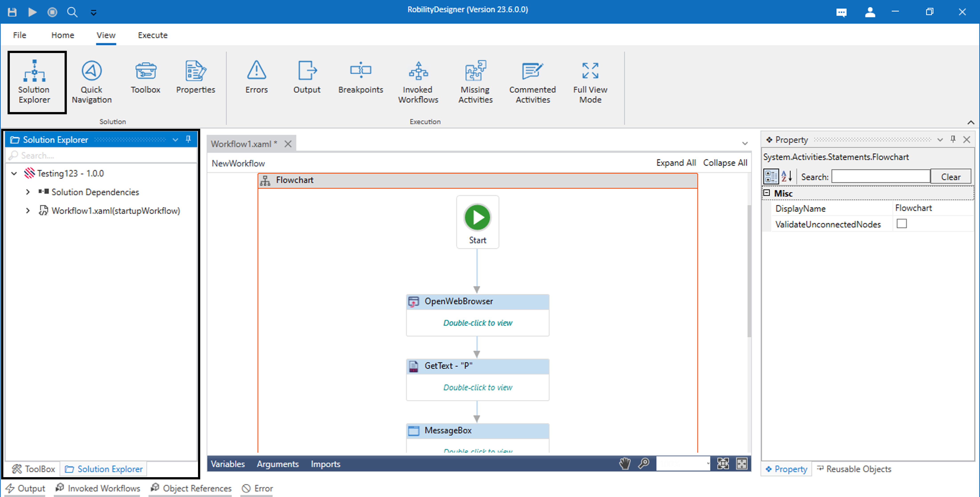Save the workflow using the title bar icon
The image size is (980, 497).
click(x=12, y=12)
